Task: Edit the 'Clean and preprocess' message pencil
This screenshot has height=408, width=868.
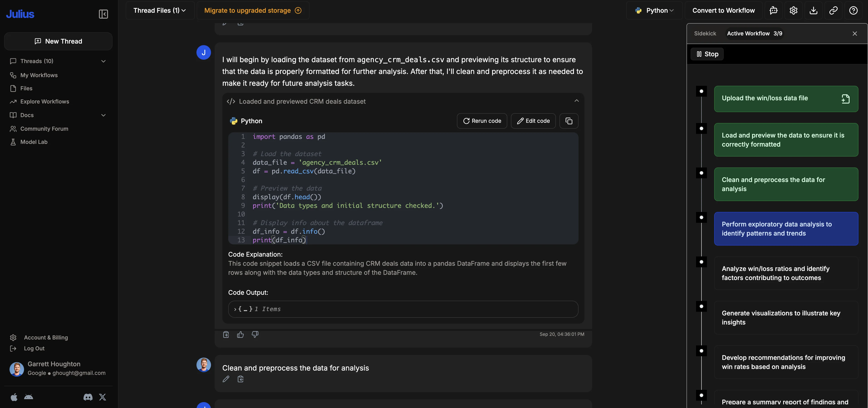Action: 226,379
